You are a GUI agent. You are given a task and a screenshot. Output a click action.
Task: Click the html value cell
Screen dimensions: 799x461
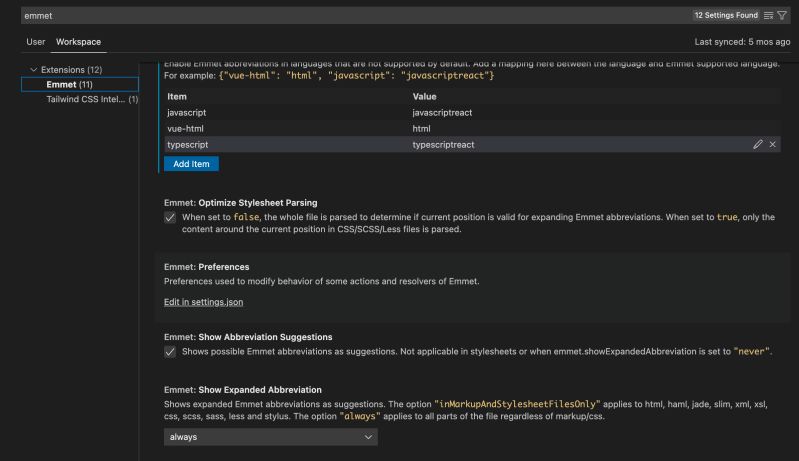421,129
